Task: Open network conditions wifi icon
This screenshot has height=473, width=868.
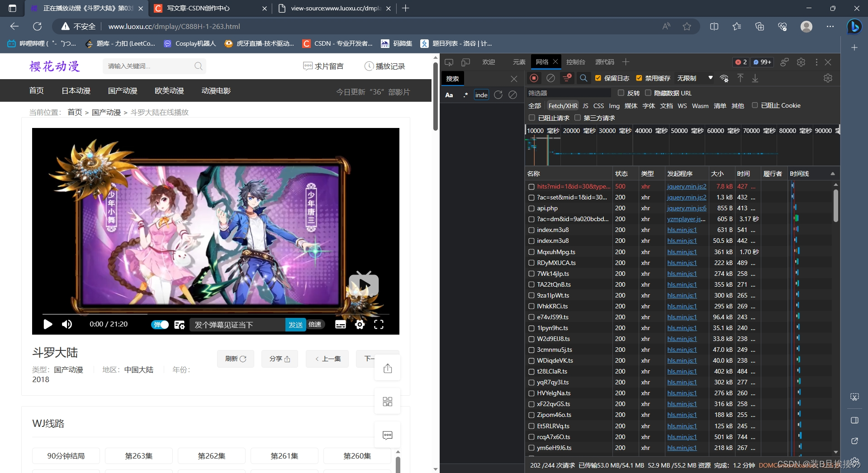Action: point(724,78)
